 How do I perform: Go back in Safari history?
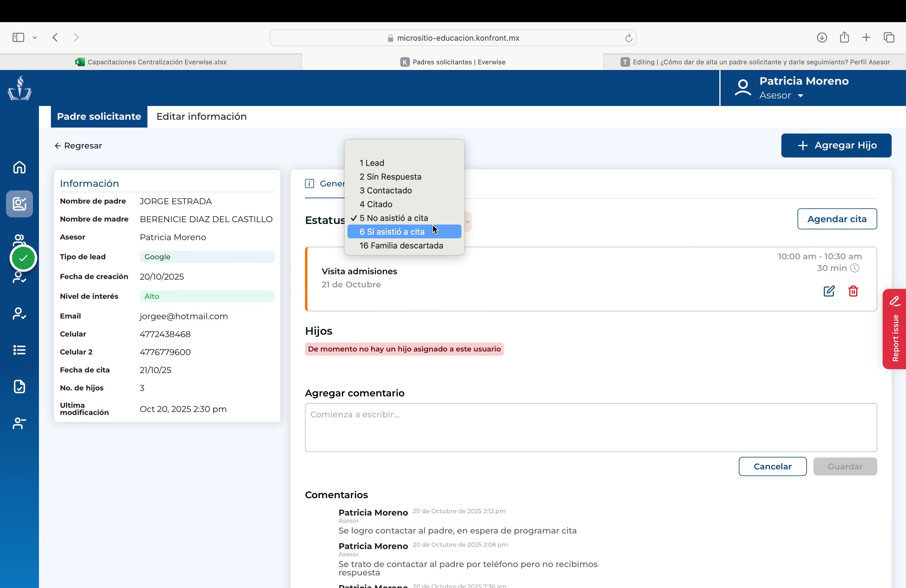[x=55, y=37]
